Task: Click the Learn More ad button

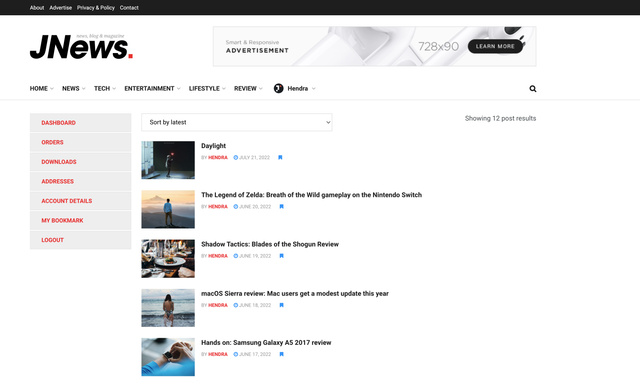Action: point(495,46)
